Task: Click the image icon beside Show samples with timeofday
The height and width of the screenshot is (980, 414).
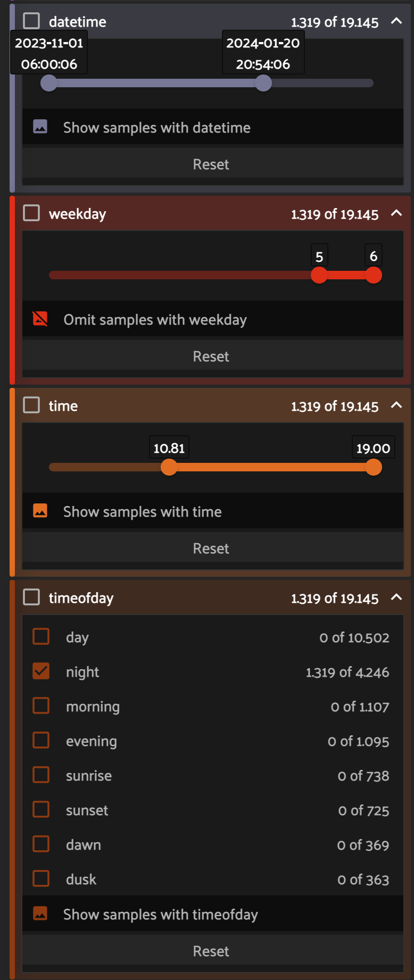Action: click(40, 913)
